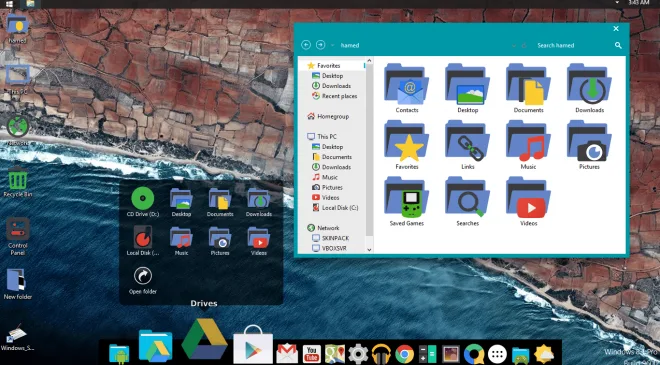The height and width of the screenshot is (365, 660).
Task: Click the Windows Start button in top bar
Action: point(9,4)
